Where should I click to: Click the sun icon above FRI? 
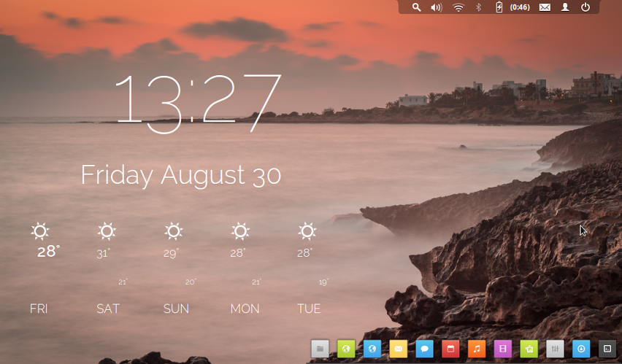click(x=40, y=231)
